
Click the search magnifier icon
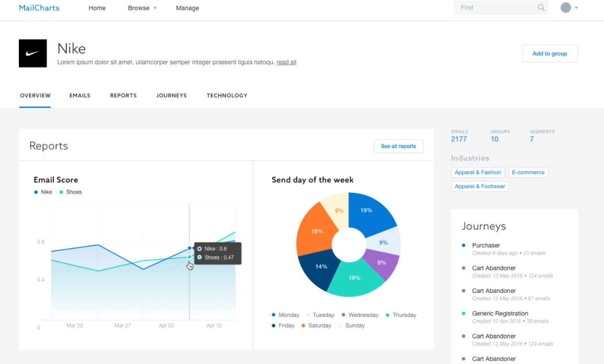click(x=541, y=7)
